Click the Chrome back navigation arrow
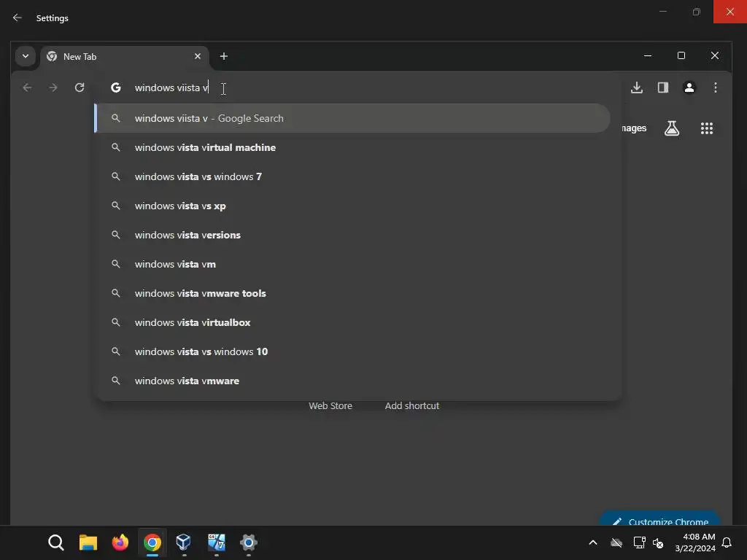Viewport: 747px width, 560px height. 27,87
